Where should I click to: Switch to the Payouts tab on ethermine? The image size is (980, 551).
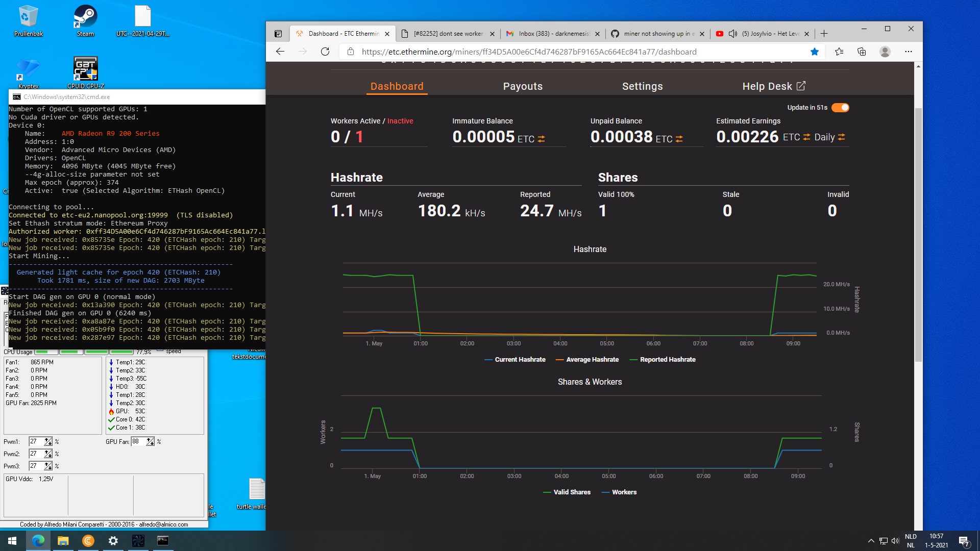[523, 86]
